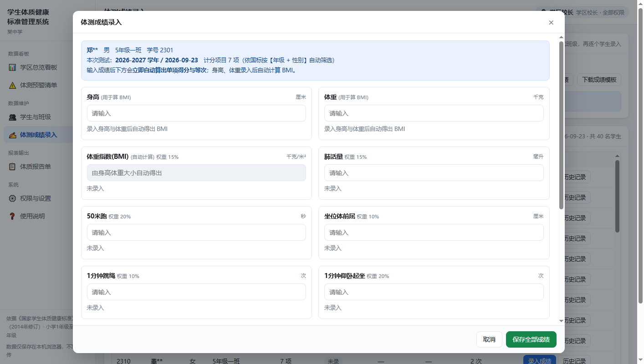Viewport: 644px width, 364px height.
Task: Click the 身高 input field
Action: (196, 113)
